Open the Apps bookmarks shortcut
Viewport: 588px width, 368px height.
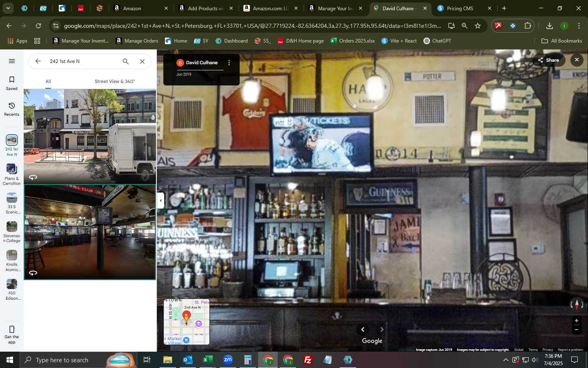point(17,41)
